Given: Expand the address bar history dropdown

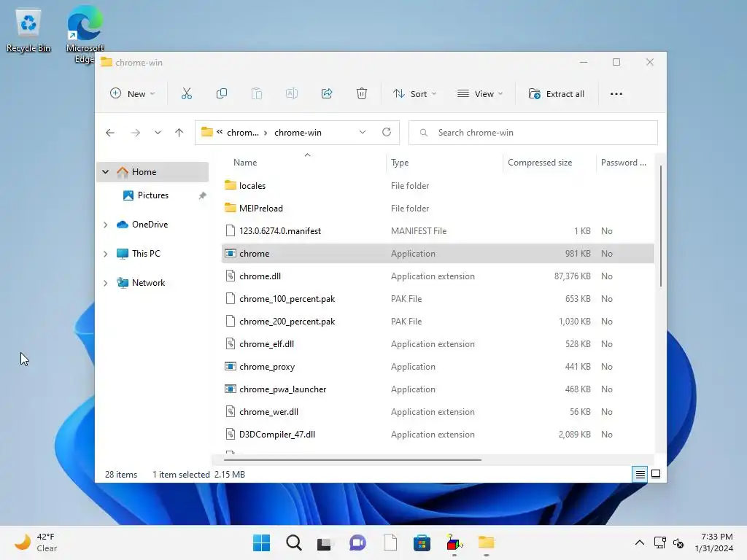Looking at the screenshot, I should click(x=363, y=133).
